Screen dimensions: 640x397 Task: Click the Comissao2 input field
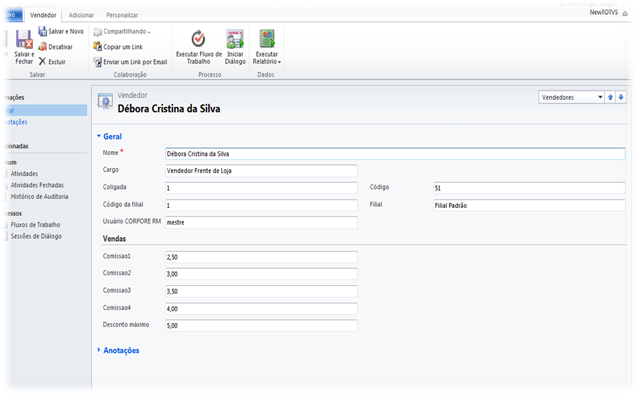coord(261,274)
